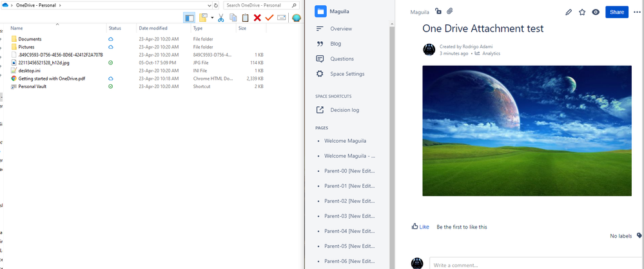
Task: Sort files by Name column header
Action: tap(17, 28)
